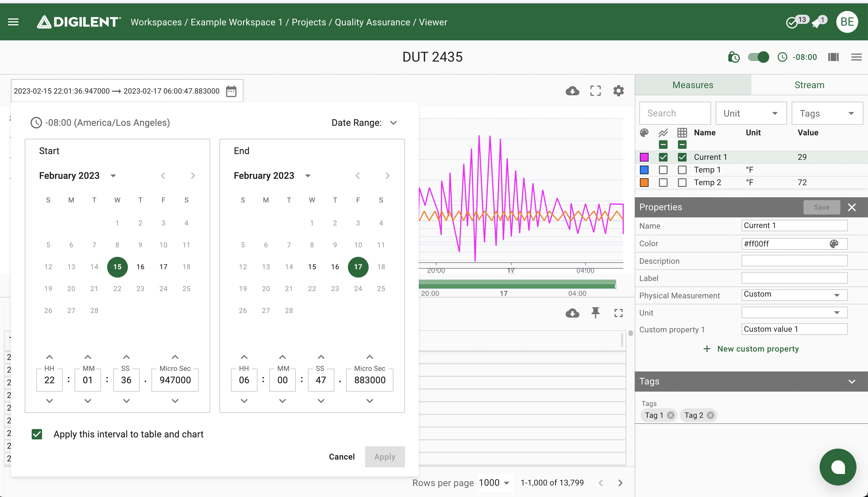Screen dimensions: 868x497
Task: Close the Properties panel
Action: point(852,207)
